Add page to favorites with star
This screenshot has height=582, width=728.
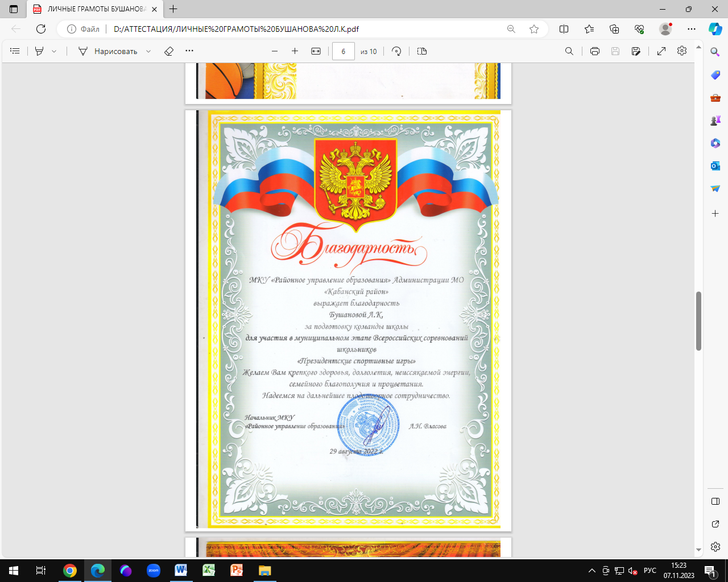(x=534, y=29)
